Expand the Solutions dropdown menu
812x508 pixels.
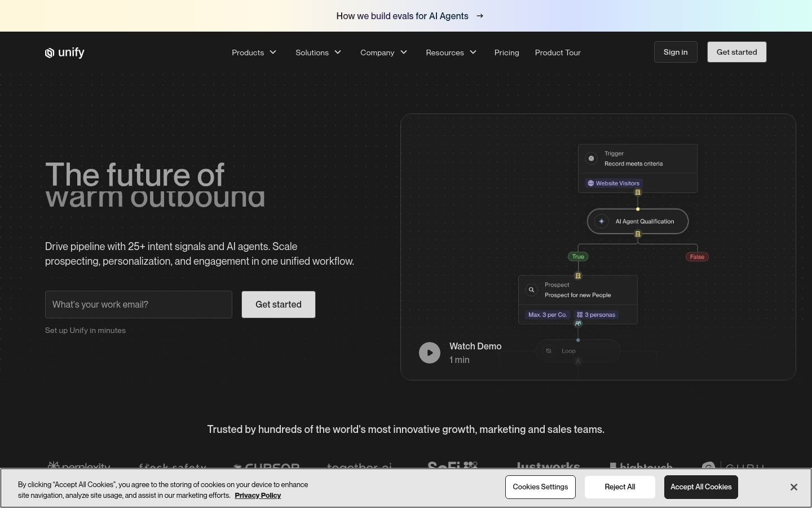pyautogui.click(x=318, y=52)
